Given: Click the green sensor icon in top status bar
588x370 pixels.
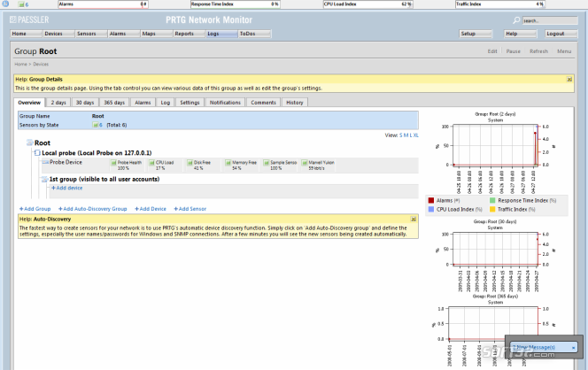Looking at the screenshot, I should pos(21,4).
